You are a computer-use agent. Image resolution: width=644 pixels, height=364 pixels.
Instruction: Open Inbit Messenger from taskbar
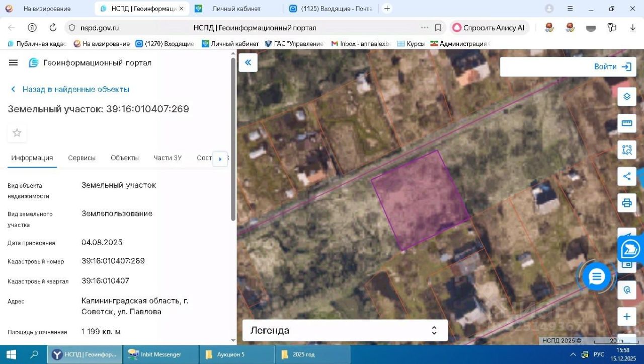(161, 354)
